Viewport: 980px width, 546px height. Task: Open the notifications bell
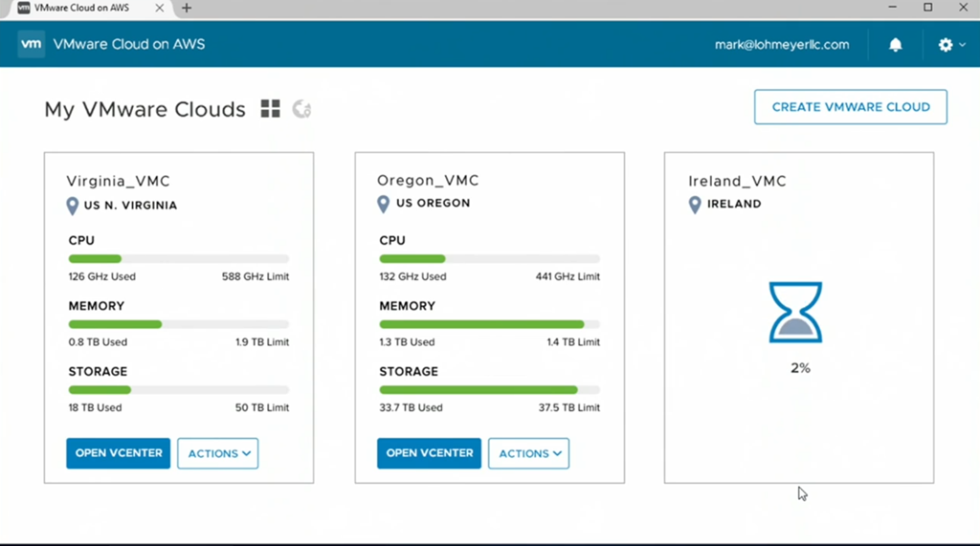tap(895, 44)
